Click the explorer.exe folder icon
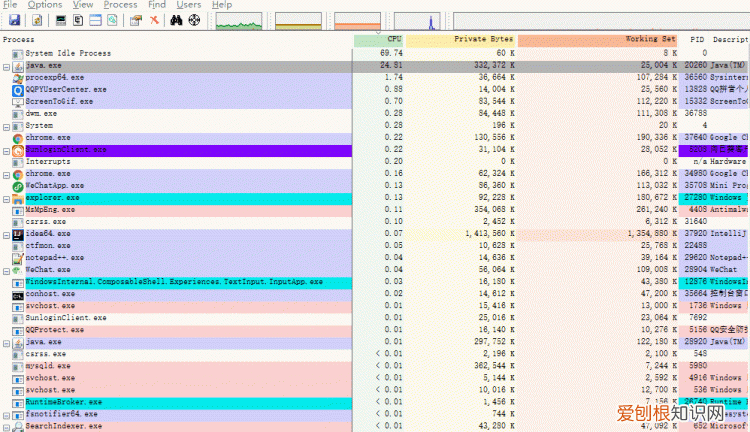 point(18,199)
